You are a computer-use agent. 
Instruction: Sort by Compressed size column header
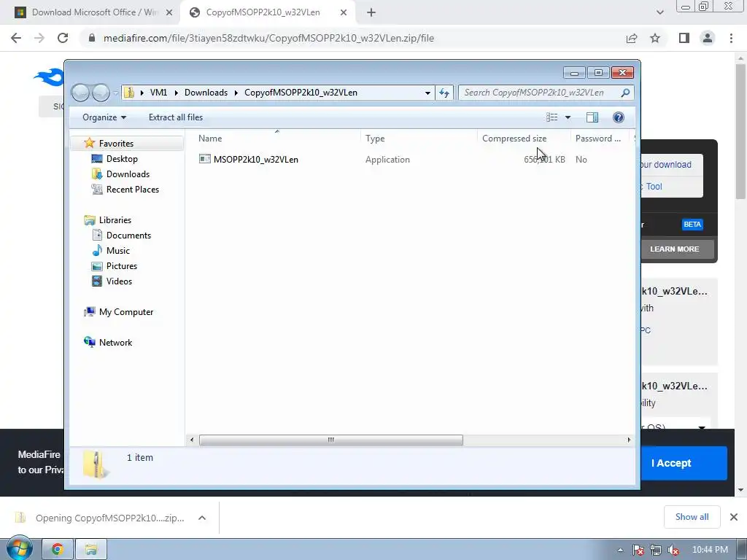tap(524, 138)
